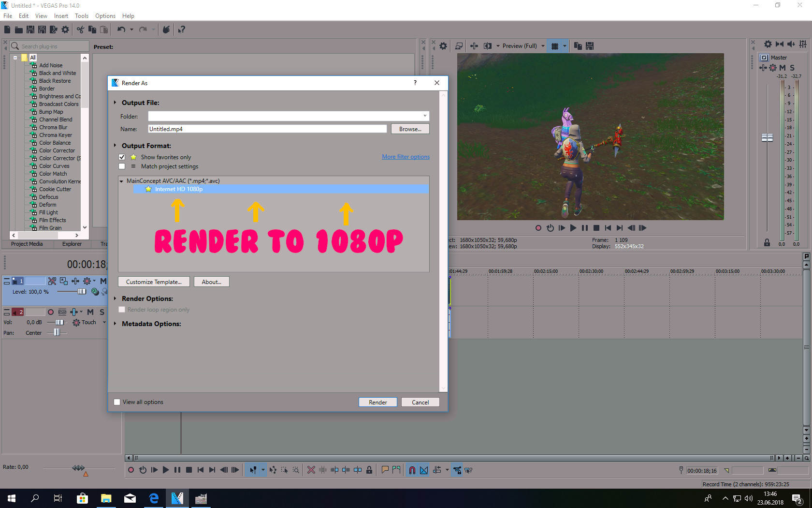Click the Browse... button
812x508 pixels.
pos(410,129)
